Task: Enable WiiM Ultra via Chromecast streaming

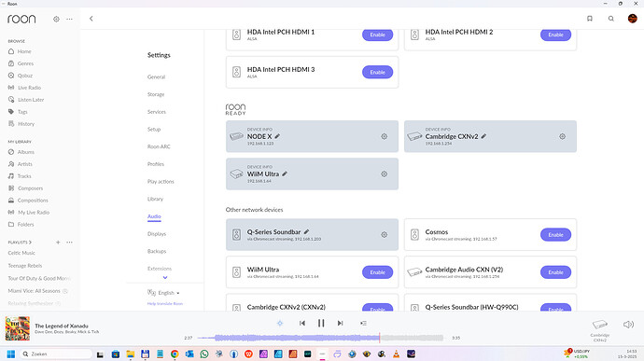Action: [377, 272]
